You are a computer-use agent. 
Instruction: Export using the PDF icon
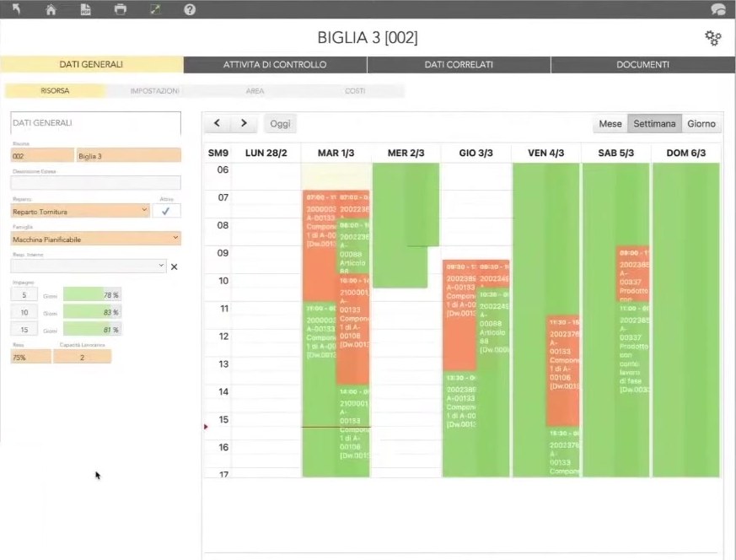pyautogui.click(x=85, y=9)
